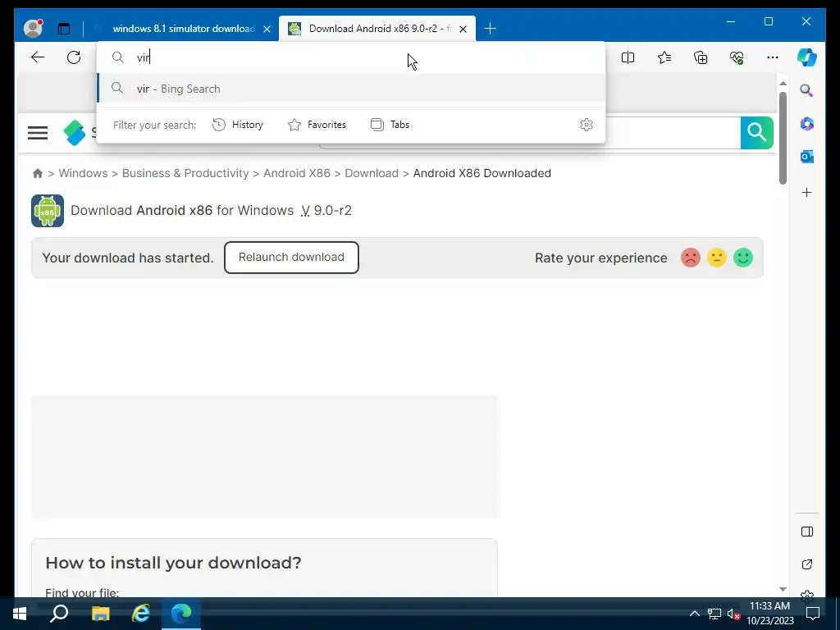840x630 pixels.
Task: Click the scrollbar up arrow
Action: (x=783, y=83)
